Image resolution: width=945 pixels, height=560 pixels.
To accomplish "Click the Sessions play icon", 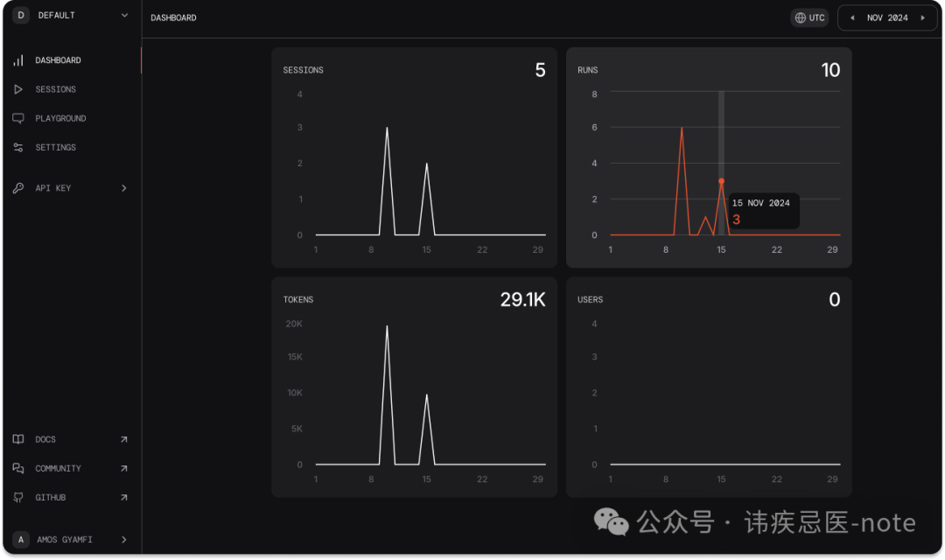I will 18,89.
